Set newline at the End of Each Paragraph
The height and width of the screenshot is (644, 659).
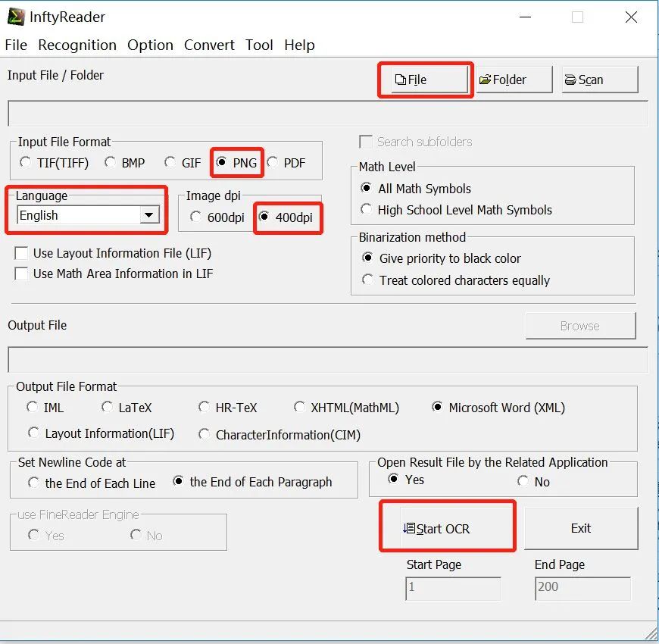coord(252,482)
